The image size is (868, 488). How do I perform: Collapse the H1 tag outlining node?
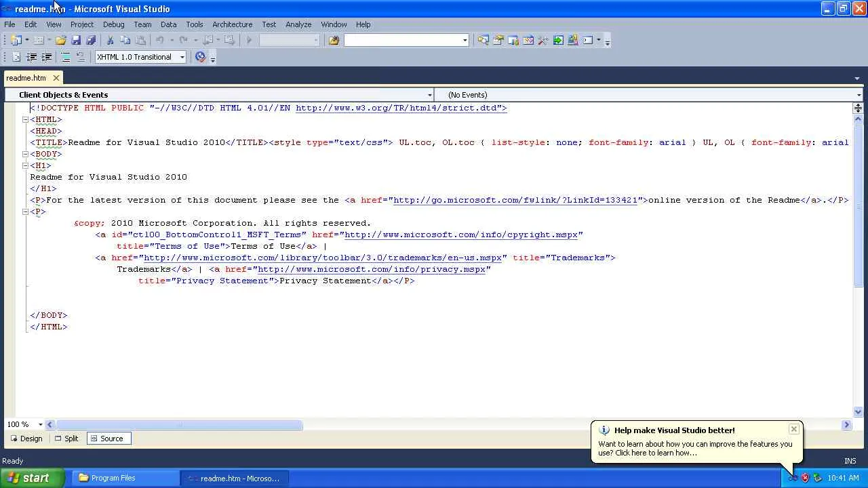point(25,165)
